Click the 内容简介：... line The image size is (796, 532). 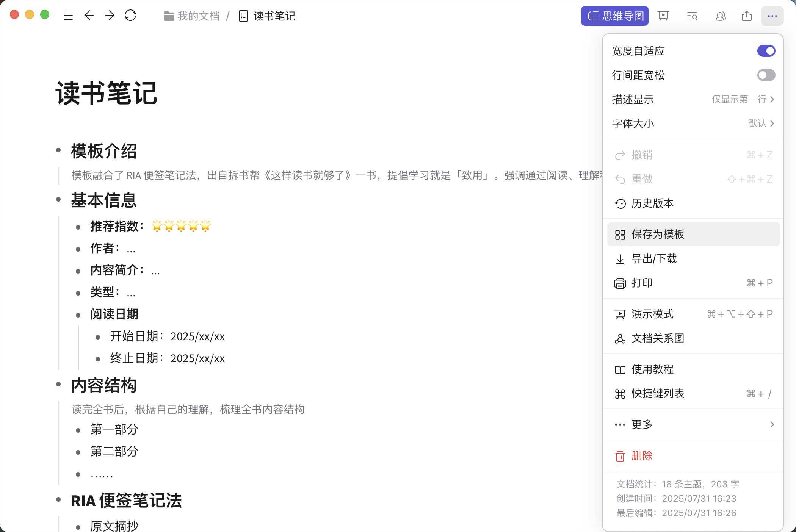125,271
